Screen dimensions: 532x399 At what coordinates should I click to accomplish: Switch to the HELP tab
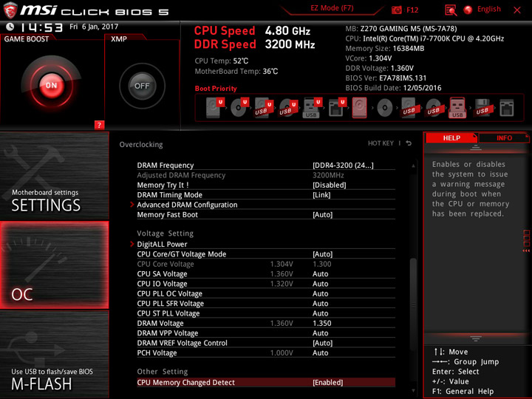pyautogui.click(x=451, y=137)
